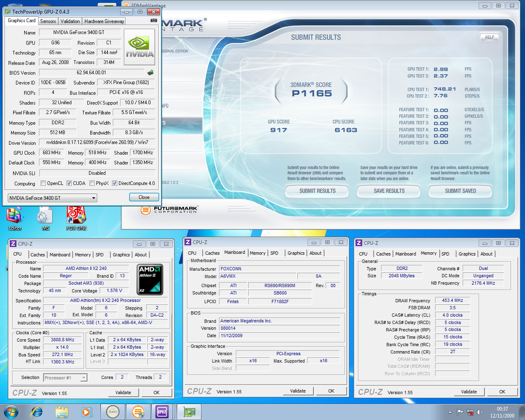
Task: Select the GPU-Z Graphics Card tab
Action: [22, 21]
